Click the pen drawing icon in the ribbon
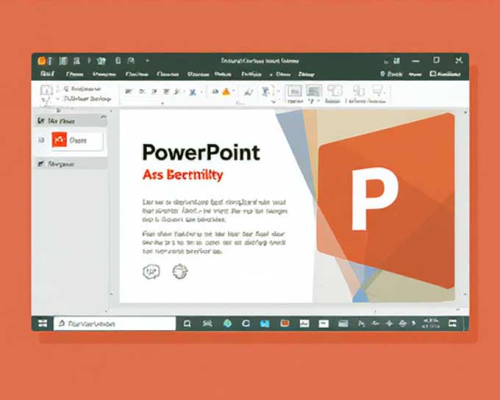Image resolution: width=500 pixels, height=400 pixels. (248, 92)
